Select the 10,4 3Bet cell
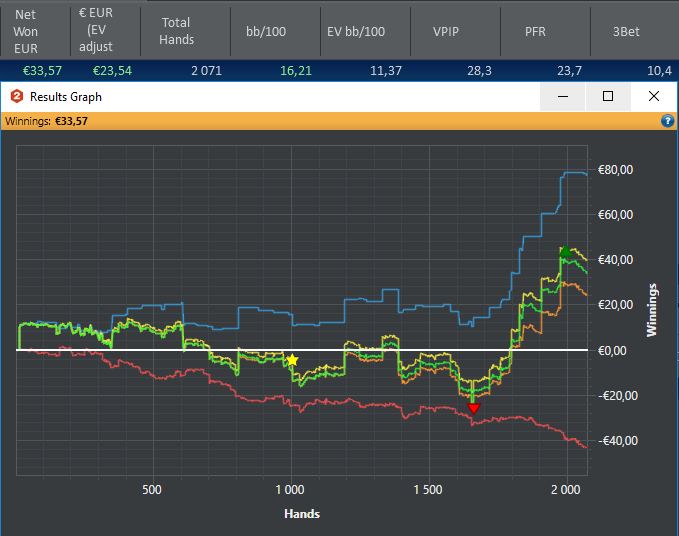The width and height of the screenshot is (679, 536). pyautogui.click(x=659, y=71)
